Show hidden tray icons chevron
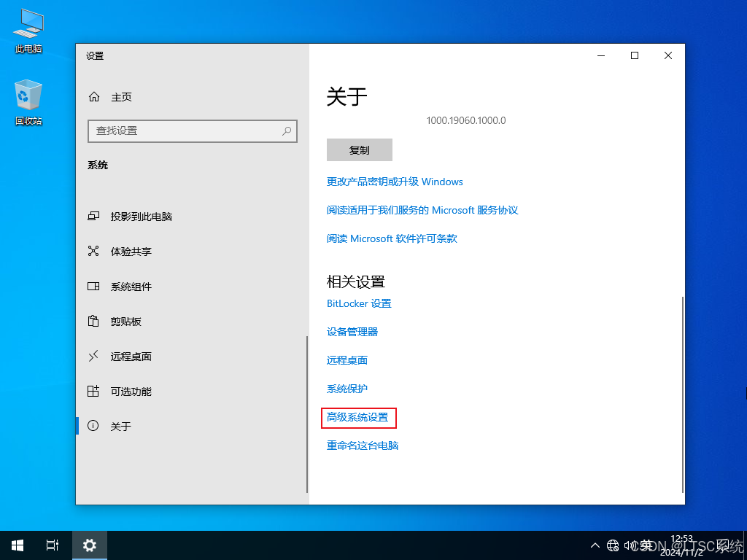The height and width of the screenshot is (560, 747). pyautogui.click(x=595, y=545)
